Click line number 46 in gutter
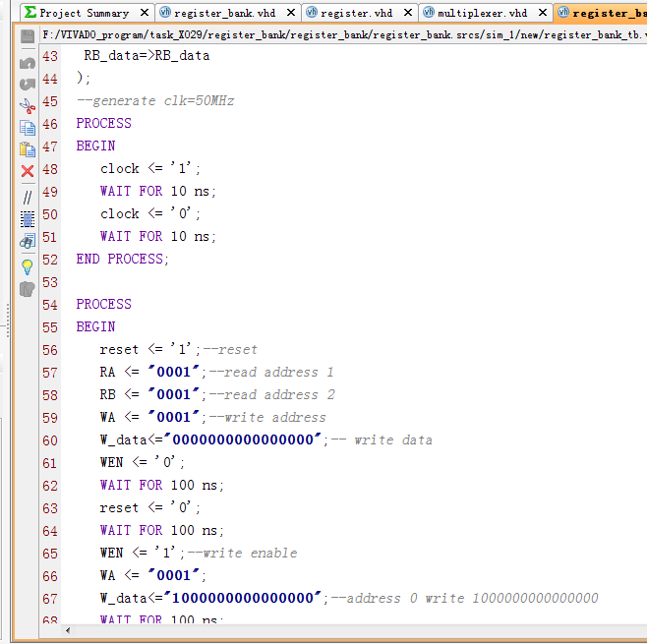 50,124
